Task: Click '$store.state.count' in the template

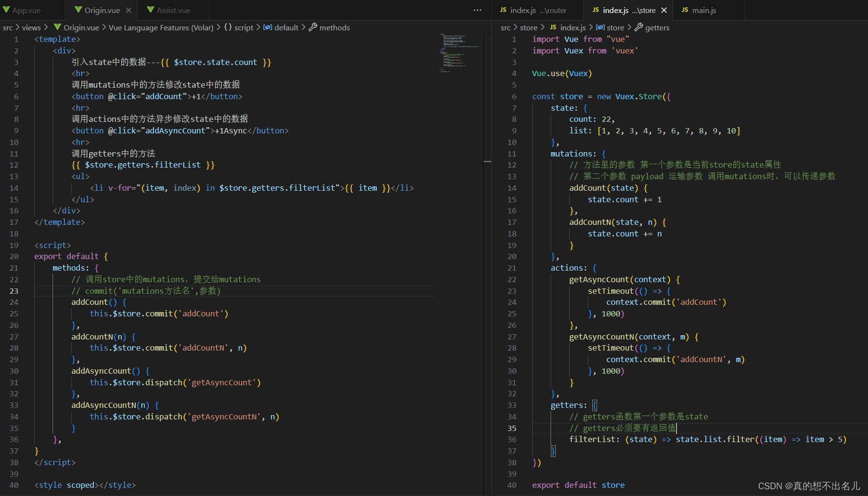Action: [216, 62]
